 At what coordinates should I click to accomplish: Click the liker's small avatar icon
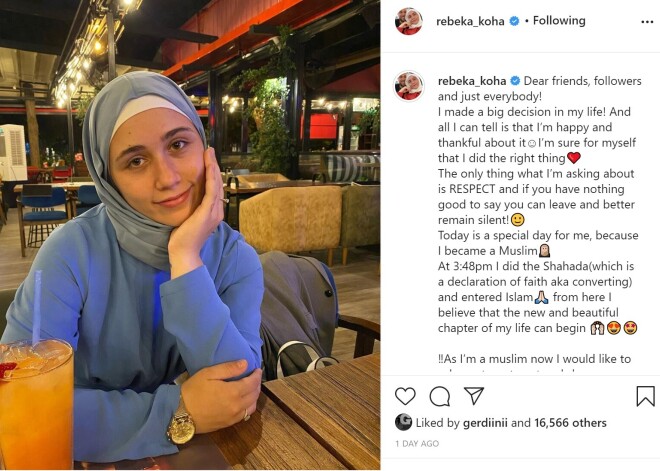click(403, 422)
